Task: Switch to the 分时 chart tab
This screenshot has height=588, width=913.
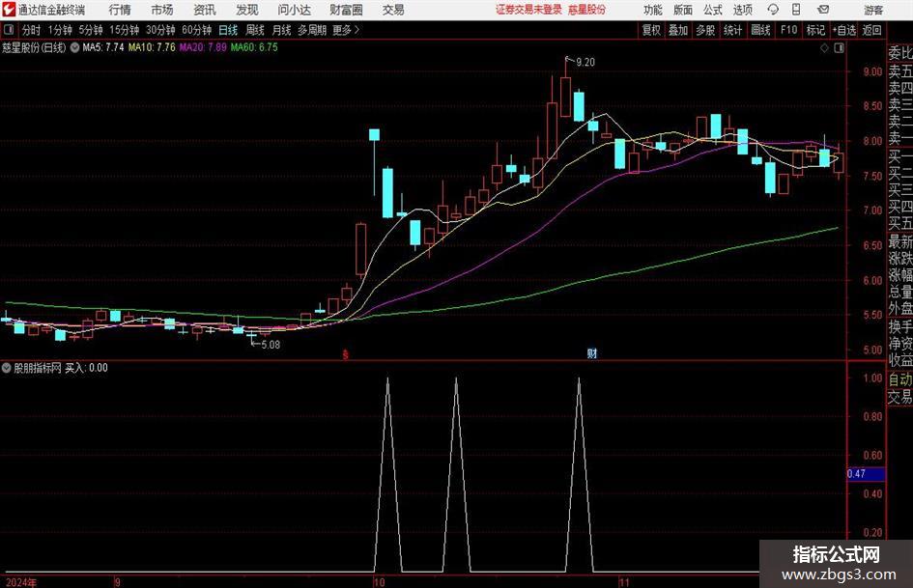Action: tap(32, 30)
